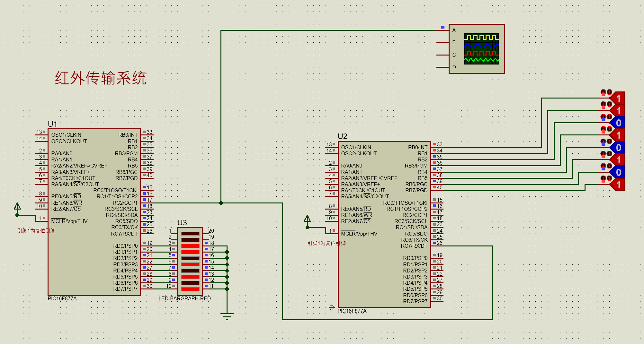Select the bottommost logic probe showing 1

point(618,185)
